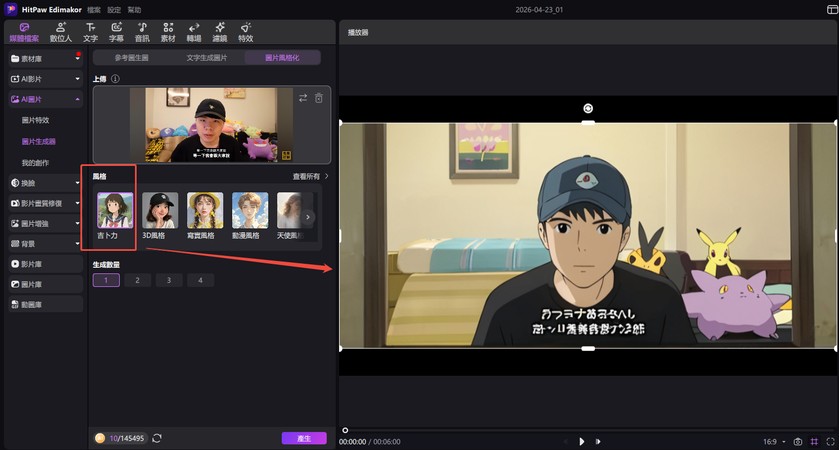Open the 媒體檔案 media toolbar section

(x=24, y=33)
